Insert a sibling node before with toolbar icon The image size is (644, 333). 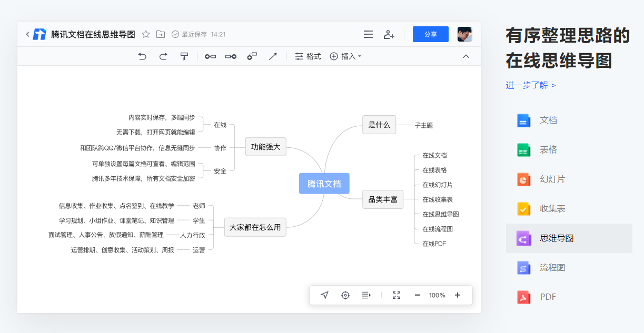click(210, 56)
